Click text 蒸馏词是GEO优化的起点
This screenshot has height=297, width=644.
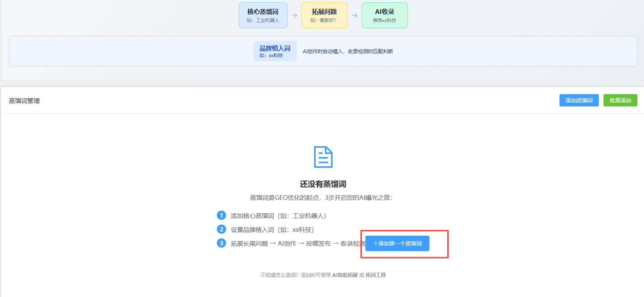(284, 197)
